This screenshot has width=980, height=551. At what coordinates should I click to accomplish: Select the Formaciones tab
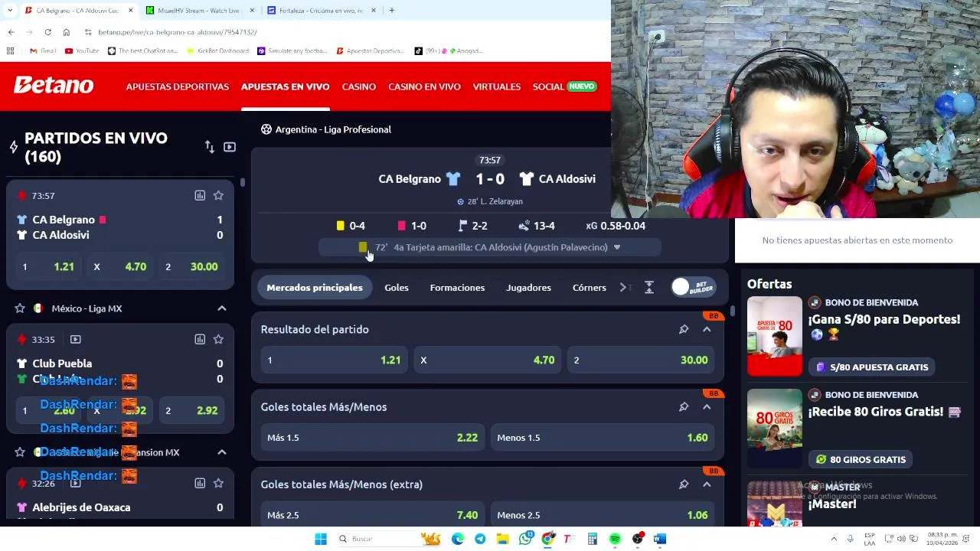457,288
